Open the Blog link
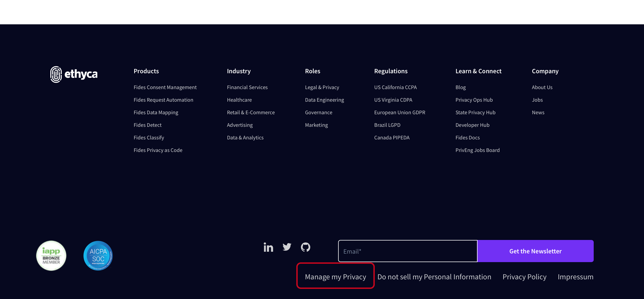This screenshot has height=299, width=644. pos(461,87)
